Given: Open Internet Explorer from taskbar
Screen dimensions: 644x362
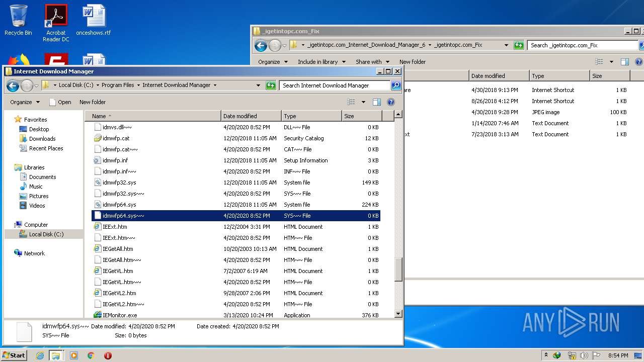Looking at the screenshot, I should 40,355.
